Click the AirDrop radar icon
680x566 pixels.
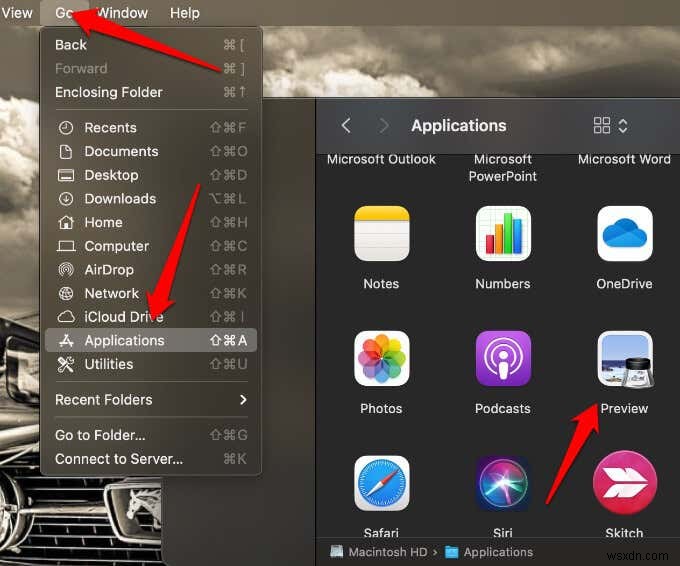[x=66, y=270]
